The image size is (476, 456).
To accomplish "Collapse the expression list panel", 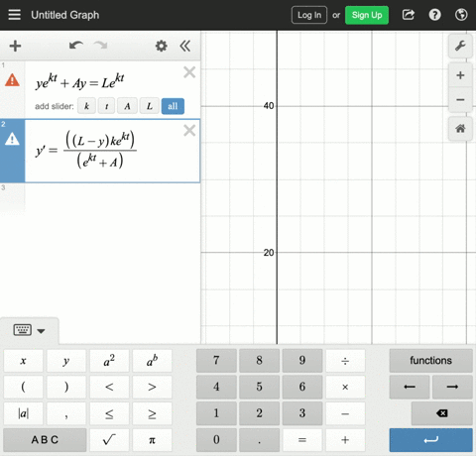I will coord(185,46).
